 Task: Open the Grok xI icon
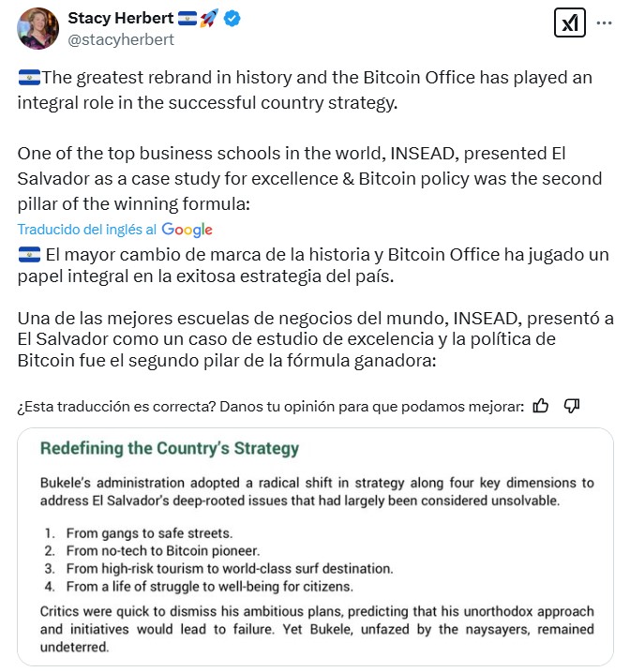click(x=569, y=23)
